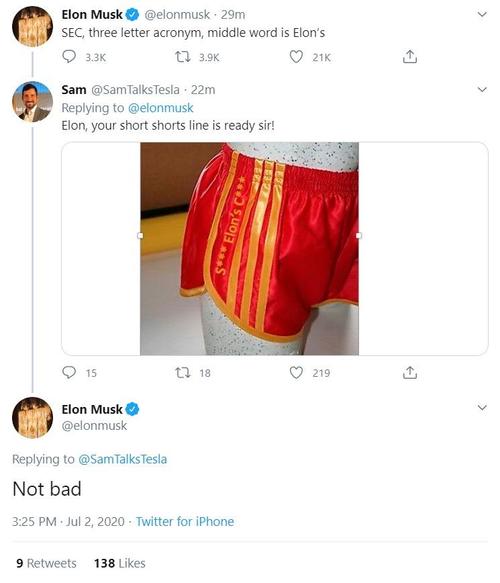Open Sam's profile picture

pos(32,102)
